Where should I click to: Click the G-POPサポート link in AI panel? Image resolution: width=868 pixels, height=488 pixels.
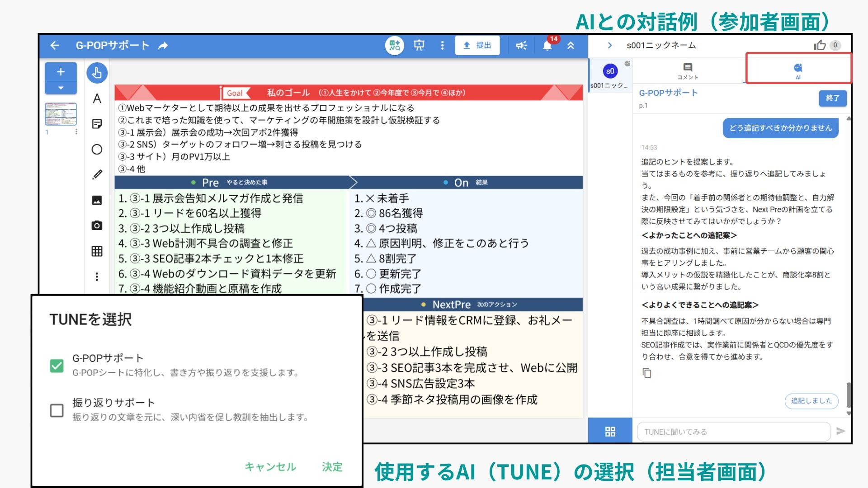point(668,93)
